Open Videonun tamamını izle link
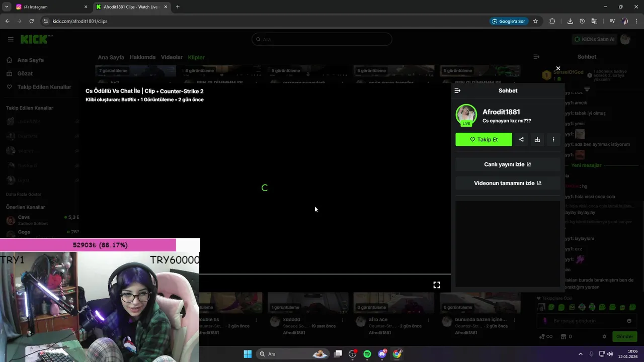 pos(508,183)
